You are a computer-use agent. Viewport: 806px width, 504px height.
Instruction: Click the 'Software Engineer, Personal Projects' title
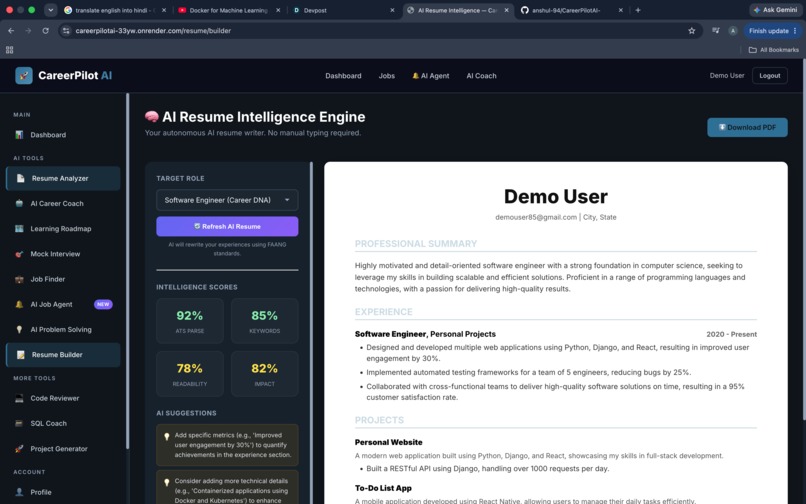tap(425, 334)
